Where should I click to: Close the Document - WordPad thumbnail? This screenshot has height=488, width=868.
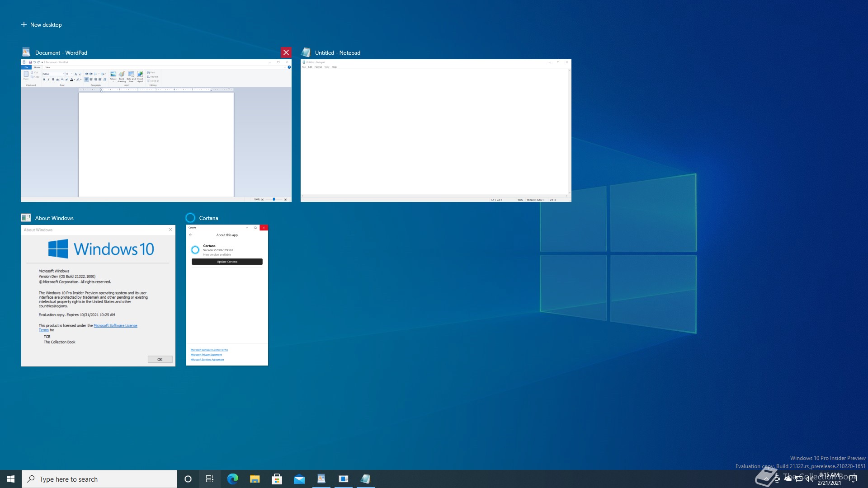286,52
